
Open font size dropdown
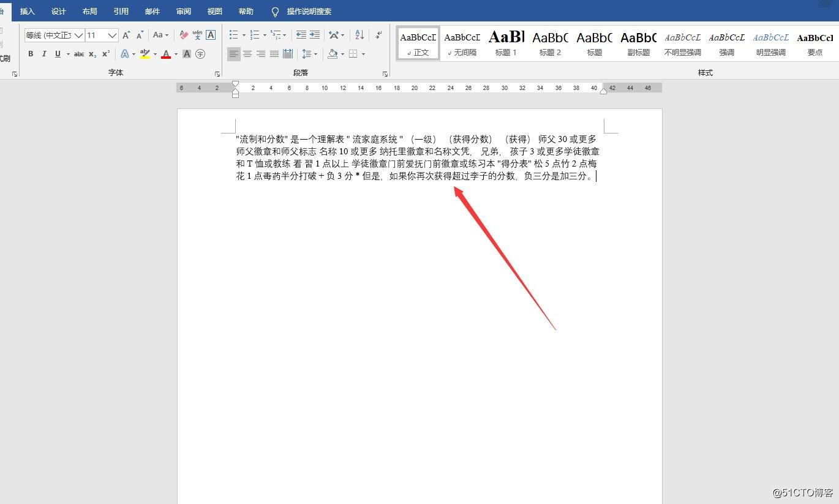point(112,36)
